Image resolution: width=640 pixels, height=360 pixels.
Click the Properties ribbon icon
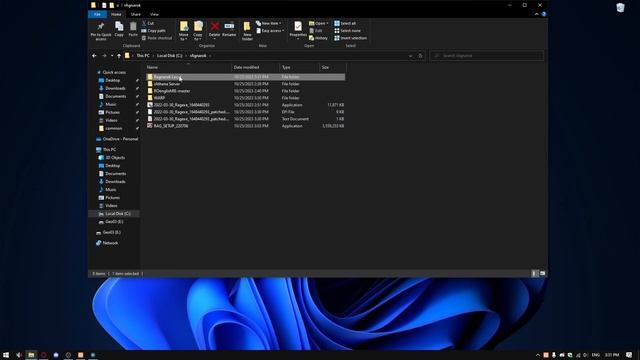[x=298, y=30]
